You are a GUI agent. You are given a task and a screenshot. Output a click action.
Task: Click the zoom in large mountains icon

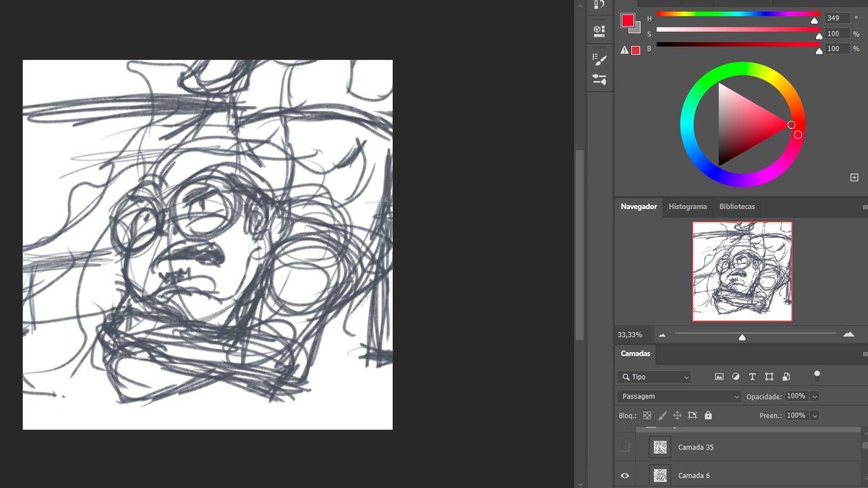848,334
